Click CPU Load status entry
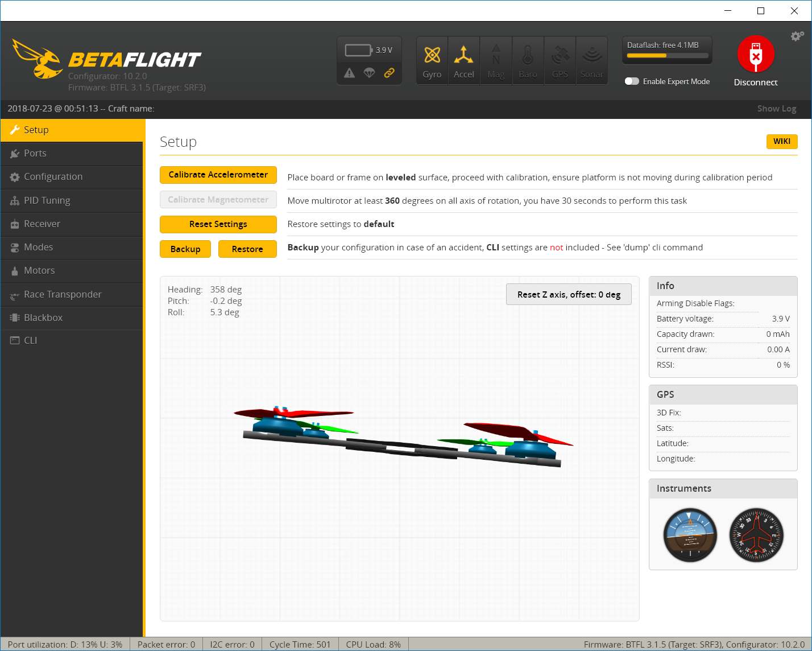This screenshot has width=812, height=651. [373, 644]
